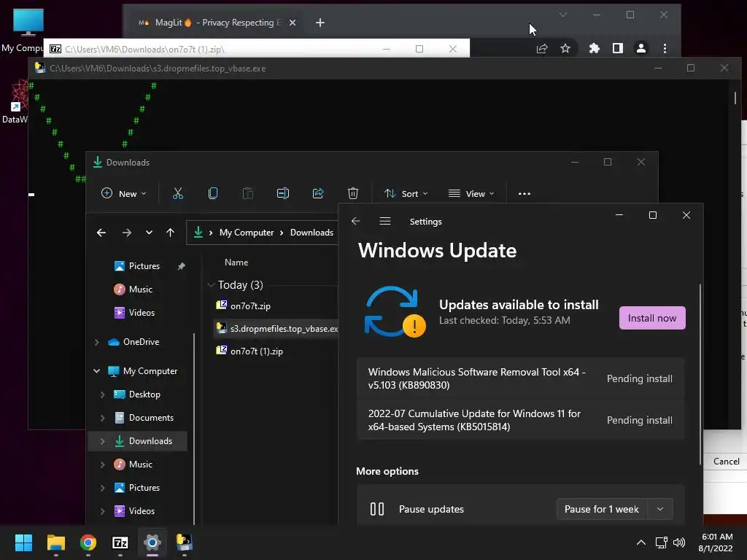This screenshot has height=560, width=747.
Task: Show hidden tray icons chevron
Action: (641, 542)
